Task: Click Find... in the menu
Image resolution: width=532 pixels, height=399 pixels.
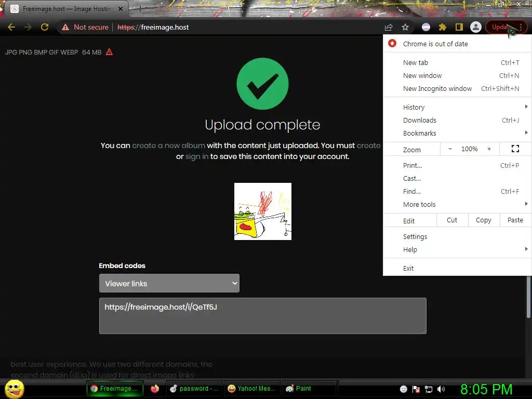Action: (x=457, y=191)
